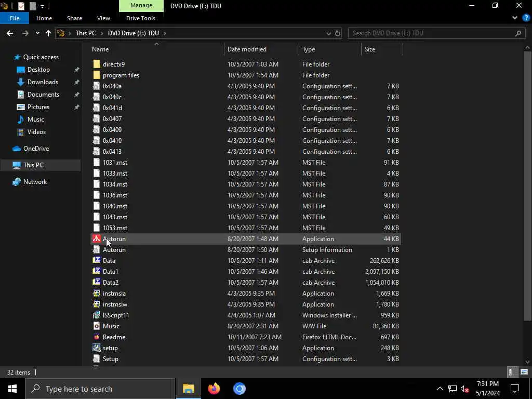Go up one directory level
Viewport: 532px width, 399px height.
pyautogui.click(x=48, y=33)
